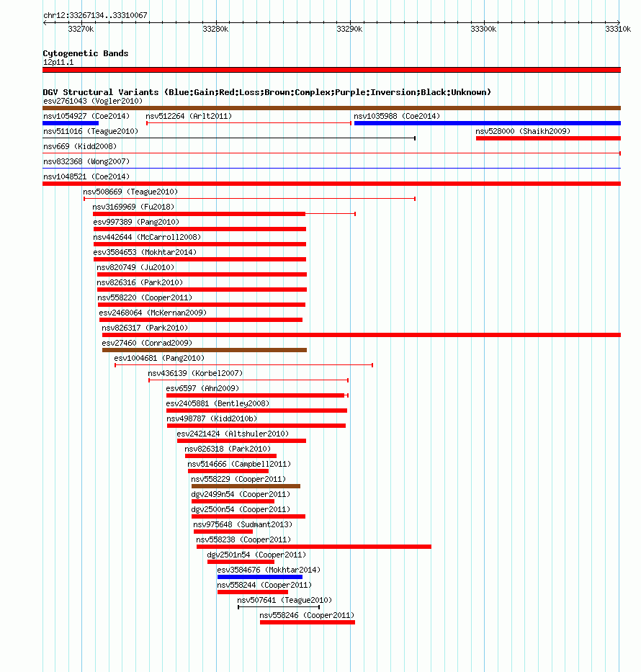Open dgv2499n54 (Cooper2011) variant label
The height and width of the screenshot is (672, 641).
241,495
